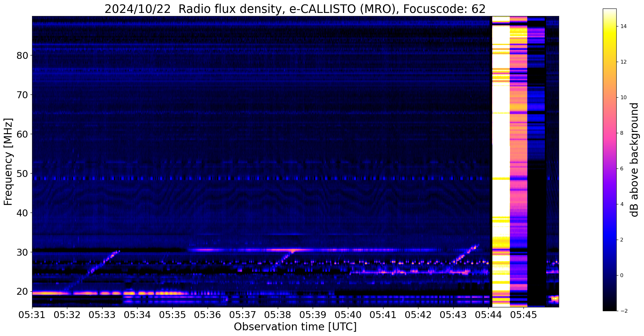Click the 05:34 time tick label
Screen dimensions: 644x336
tap(137, 315)
